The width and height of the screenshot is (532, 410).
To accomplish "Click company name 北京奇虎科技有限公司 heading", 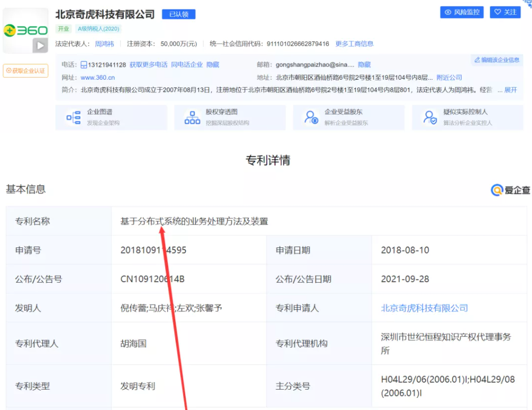I will (x=105, y=14).
